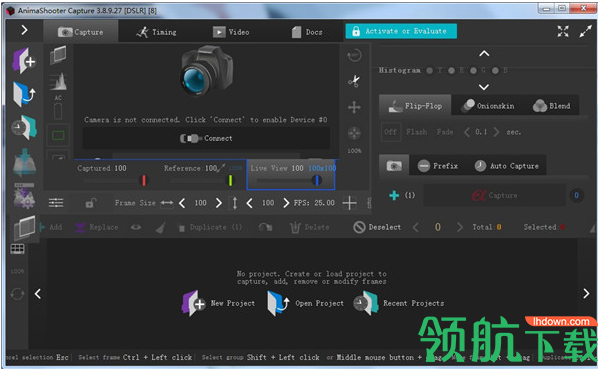
Task: Click the large Capture button
Action: click(x=495, y=195)
